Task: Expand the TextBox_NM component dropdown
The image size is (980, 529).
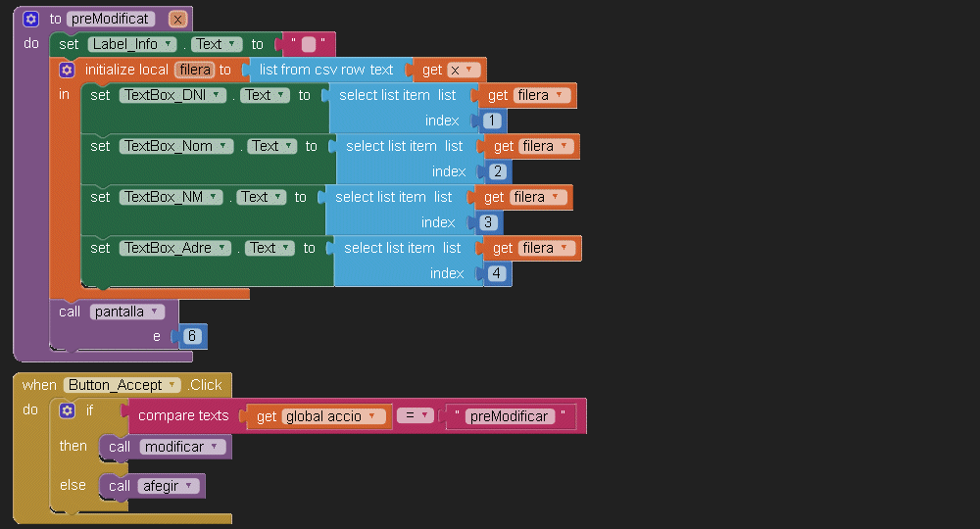Action: [x=216, y=197]
